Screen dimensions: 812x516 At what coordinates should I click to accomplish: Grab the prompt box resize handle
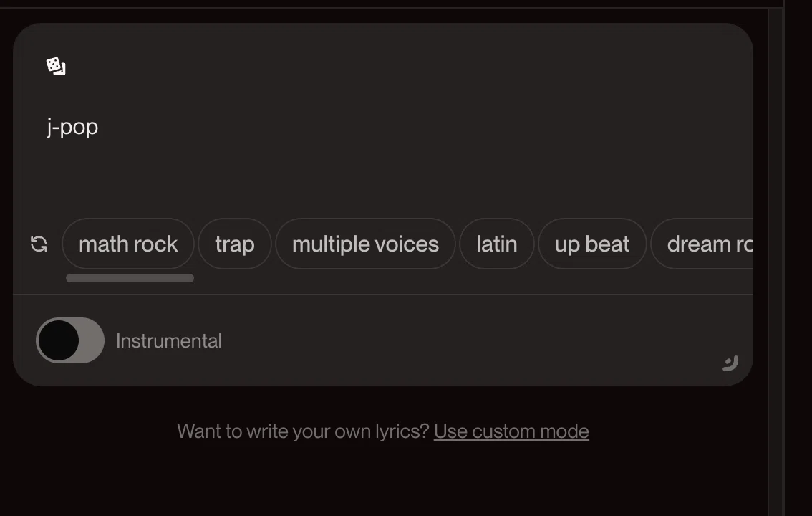(x=730, y=363)
